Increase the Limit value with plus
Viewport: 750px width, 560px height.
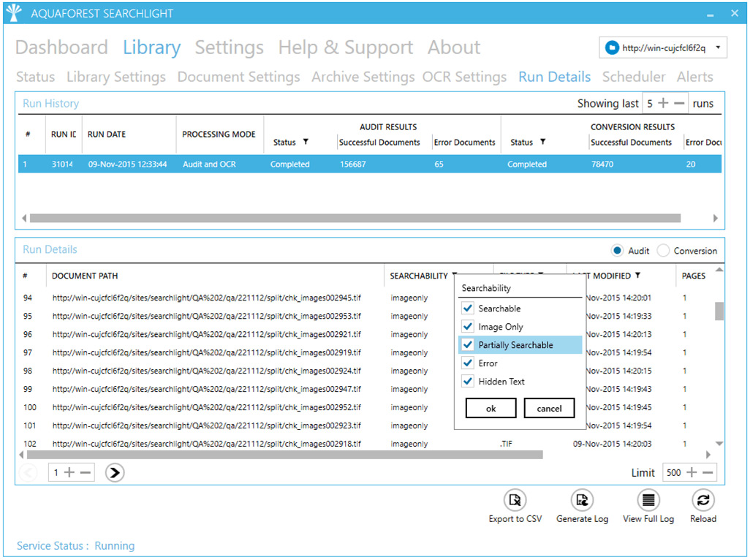click(692, 472)
